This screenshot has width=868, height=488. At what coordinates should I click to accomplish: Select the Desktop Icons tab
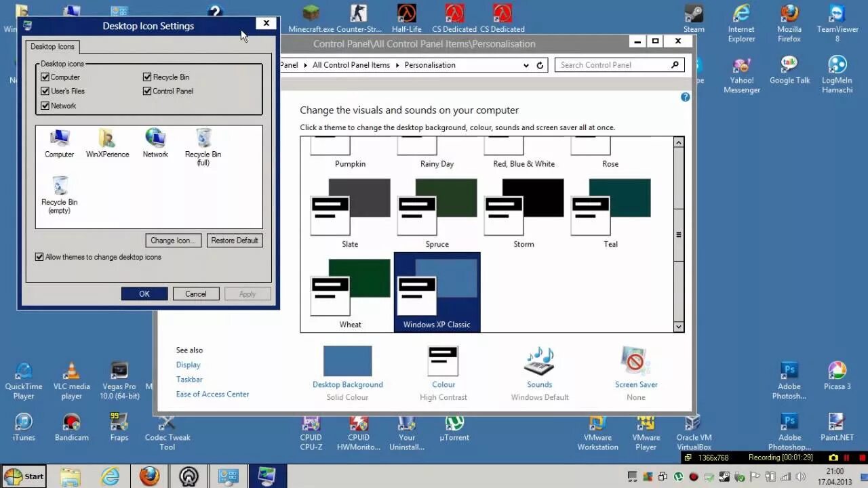pyautogui.click(x=53, y=47)
